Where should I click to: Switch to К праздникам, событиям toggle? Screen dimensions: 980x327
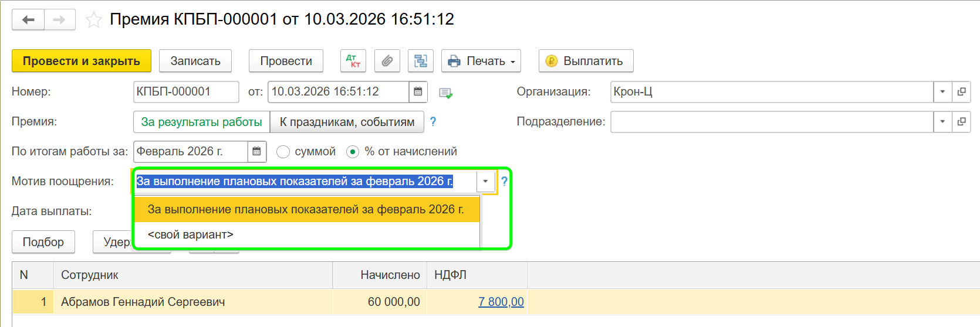coord(347,122)
